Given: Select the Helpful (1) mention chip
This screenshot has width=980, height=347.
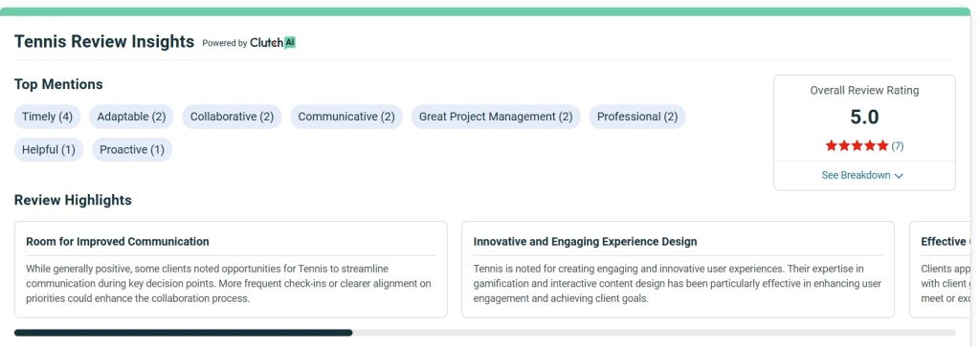Looking at the screenshot, I should tap(49, 150).
